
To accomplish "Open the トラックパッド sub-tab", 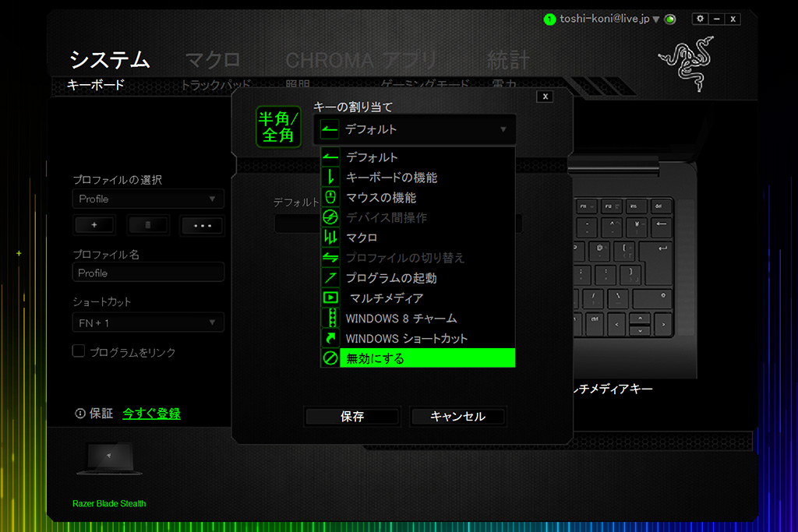I will [x=217, y=85].
